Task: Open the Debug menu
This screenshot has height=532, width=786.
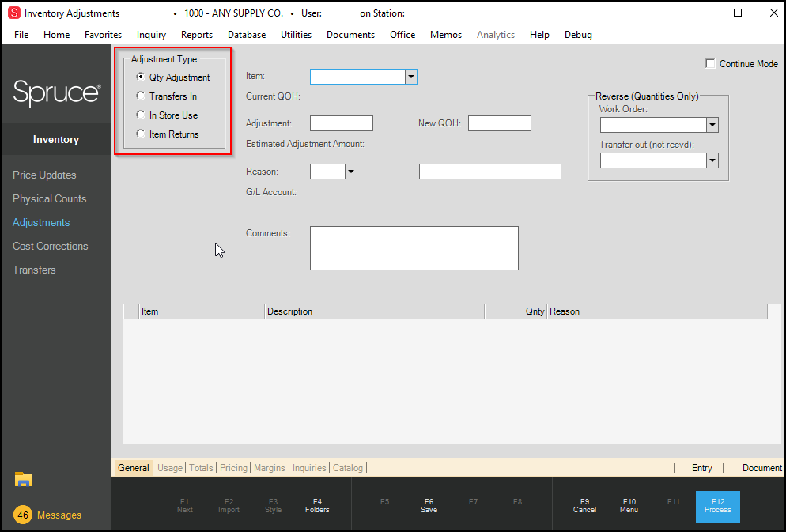Action: 579,35
